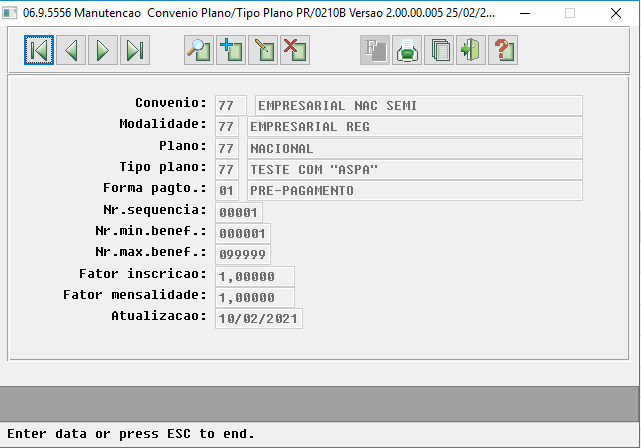Click the Modalidade: label
Image resolution: width=641 pixels, height=448 pixels.
163,124
